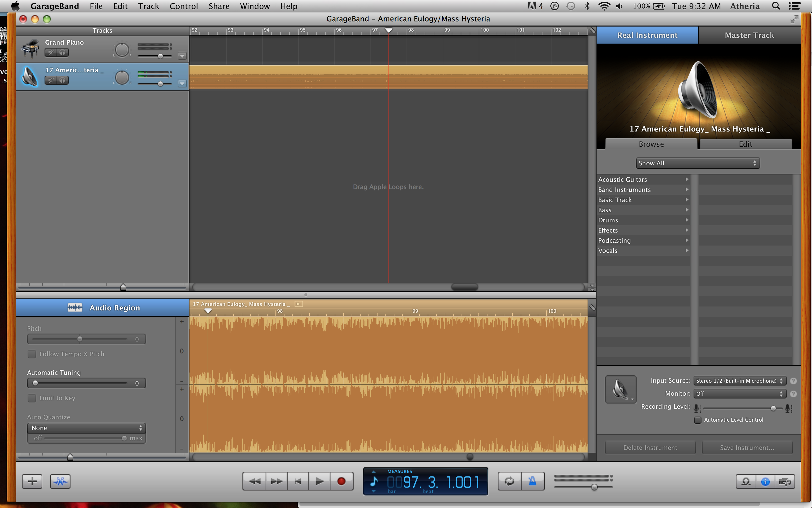
Task: Click the fast forward transport button
Action: 277,481
